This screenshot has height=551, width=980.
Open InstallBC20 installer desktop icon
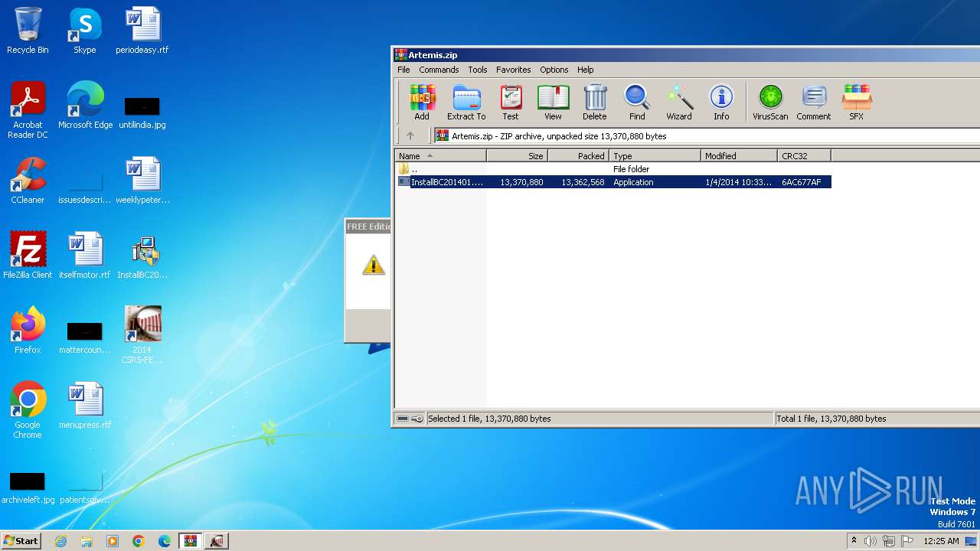point(142,256)
